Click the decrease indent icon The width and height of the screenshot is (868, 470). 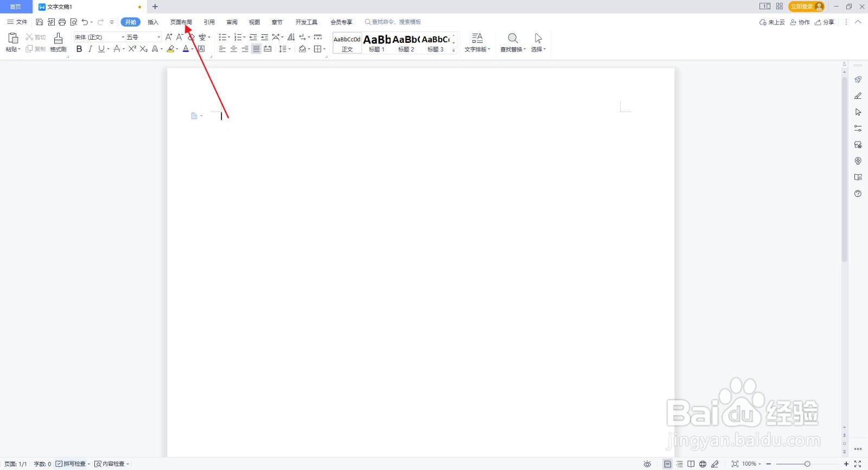pyautogui.click(x=253, y=37)
